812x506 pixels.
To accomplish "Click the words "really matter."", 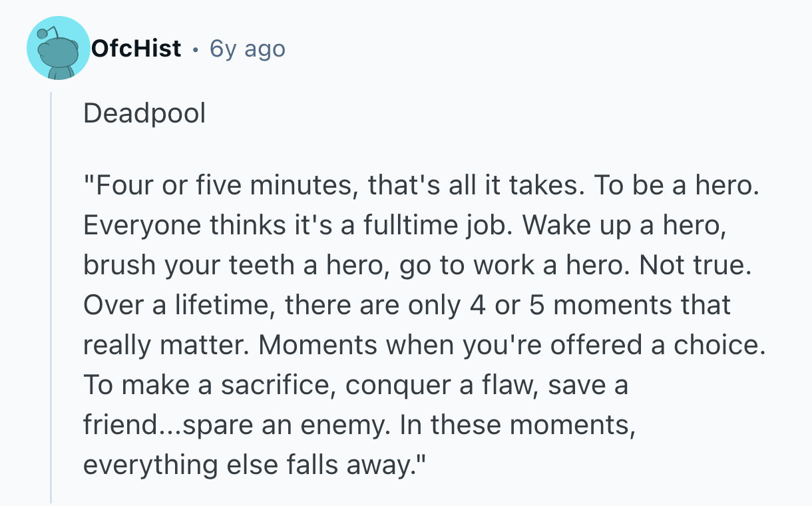I will 166,345.
